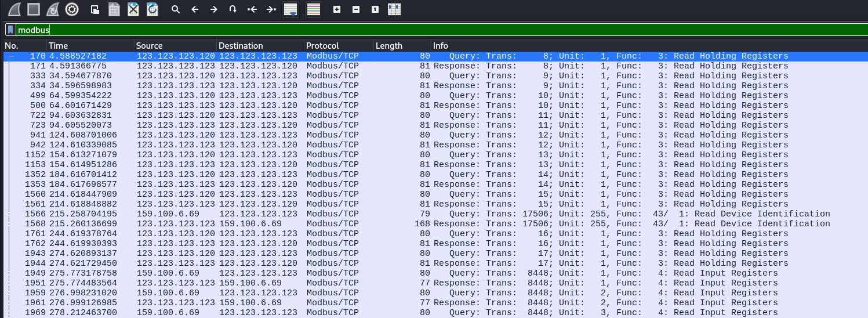Image resolution: width=868 pixels, height=318 pixels.
Task: Sort by Destination column header
Action: (x=261, y=46)
